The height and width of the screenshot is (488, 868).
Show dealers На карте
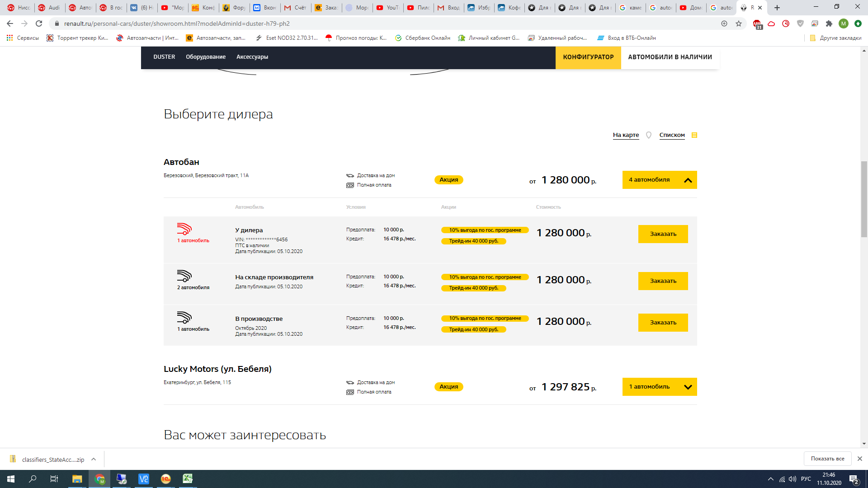[x=626, y=135]
